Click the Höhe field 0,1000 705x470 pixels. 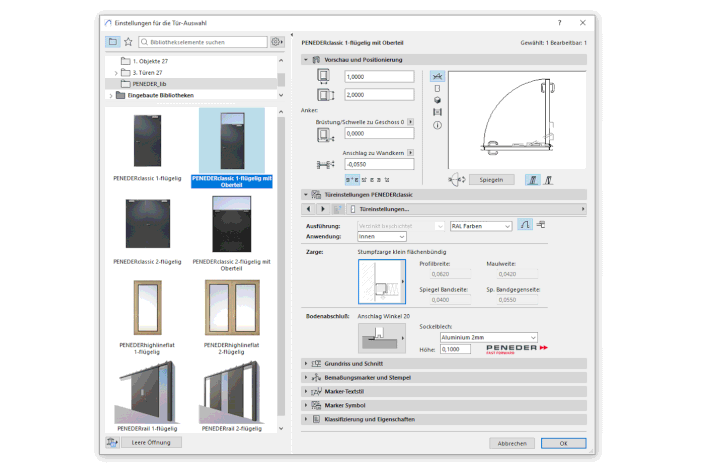[x=455, y=349]
